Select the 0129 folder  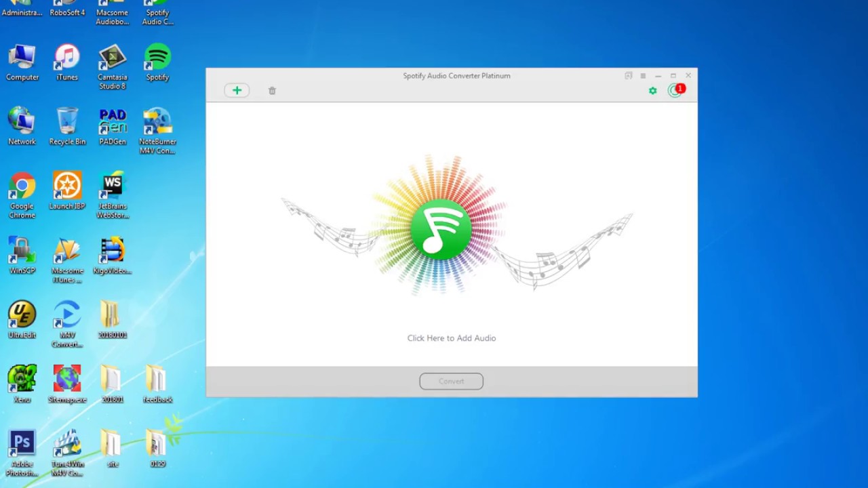point(157,448)
